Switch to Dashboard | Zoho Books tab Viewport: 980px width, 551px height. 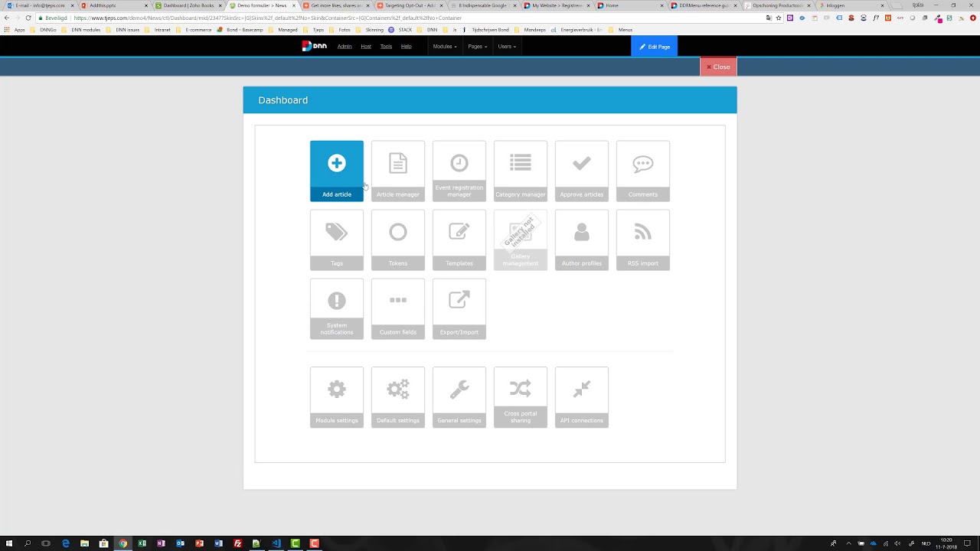[188, 5]
